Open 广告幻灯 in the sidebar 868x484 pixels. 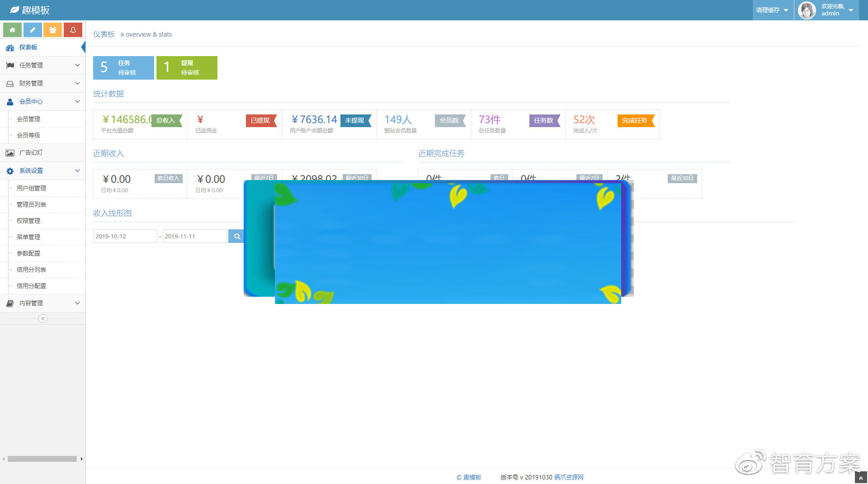(x=31, y=153)
